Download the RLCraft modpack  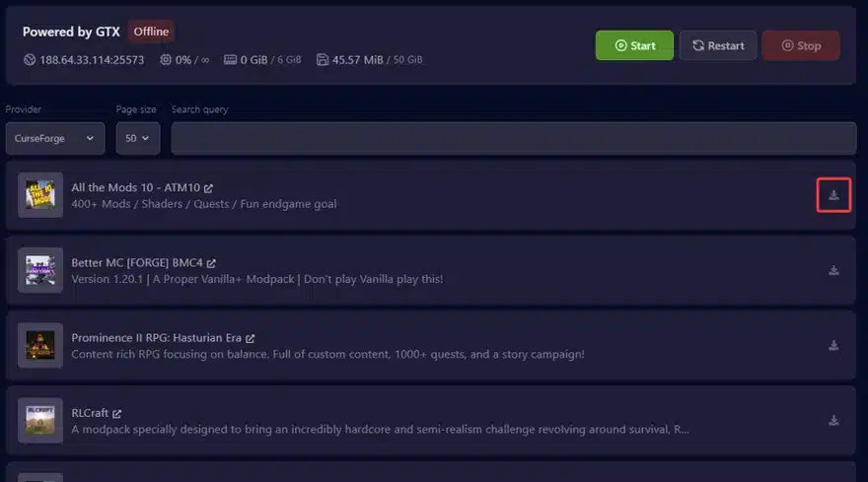pos(833,421)
